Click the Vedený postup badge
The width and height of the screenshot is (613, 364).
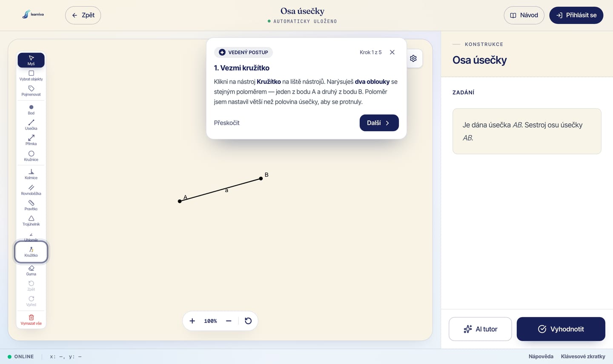tap(243, 52)
